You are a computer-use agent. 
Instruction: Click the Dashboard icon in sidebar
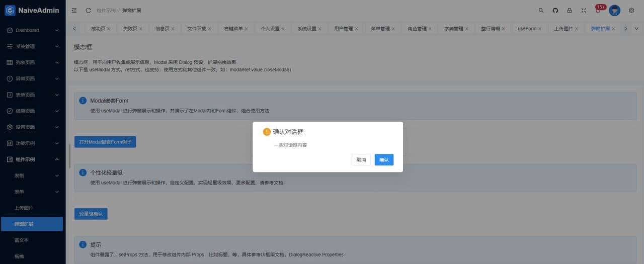click(10, 30)
